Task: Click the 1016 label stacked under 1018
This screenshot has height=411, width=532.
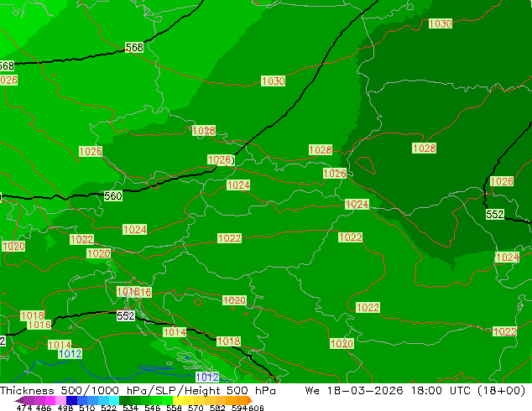Action: 39,325
